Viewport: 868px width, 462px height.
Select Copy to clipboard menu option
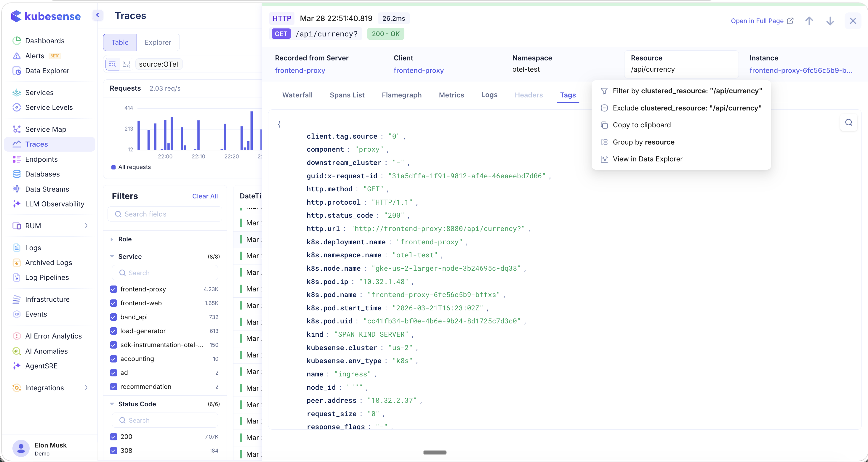click(641, 125)
